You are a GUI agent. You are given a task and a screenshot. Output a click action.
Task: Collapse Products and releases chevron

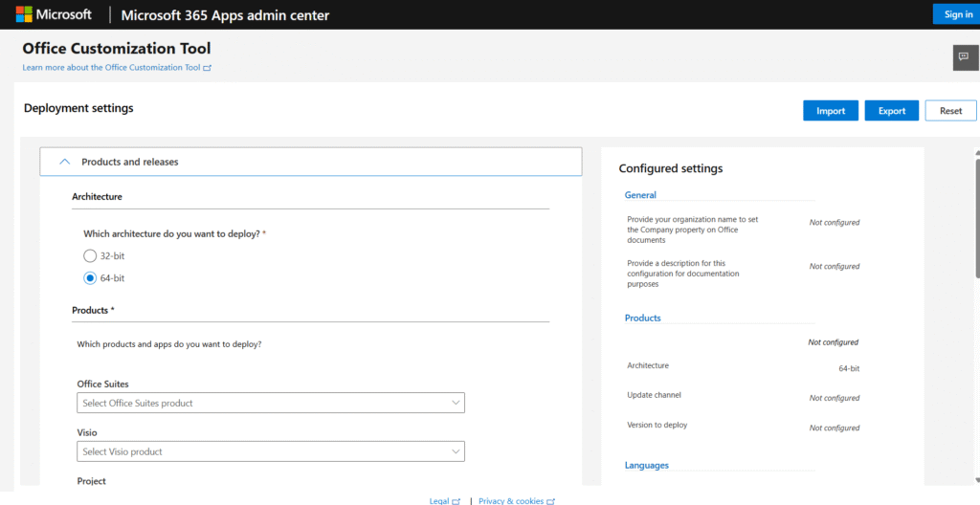(64, 162)
